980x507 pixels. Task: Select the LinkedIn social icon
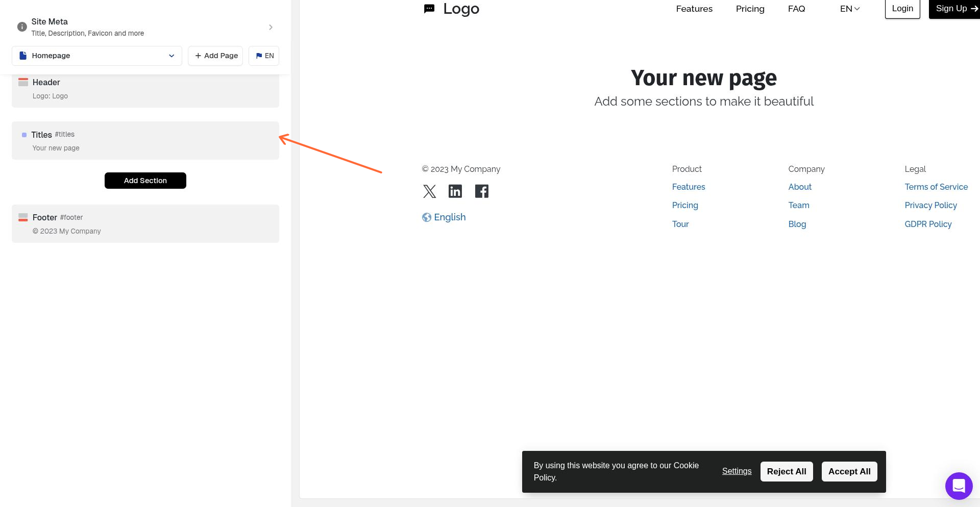tap(455, 191)
